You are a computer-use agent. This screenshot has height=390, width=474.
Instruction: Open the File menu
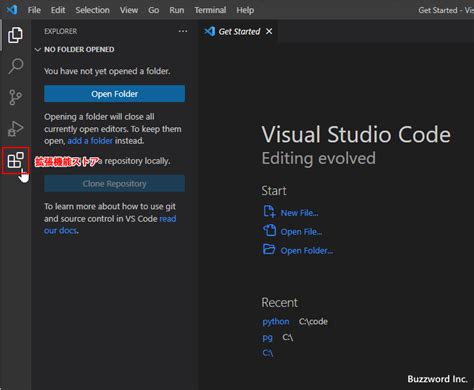tap(34, 10)
